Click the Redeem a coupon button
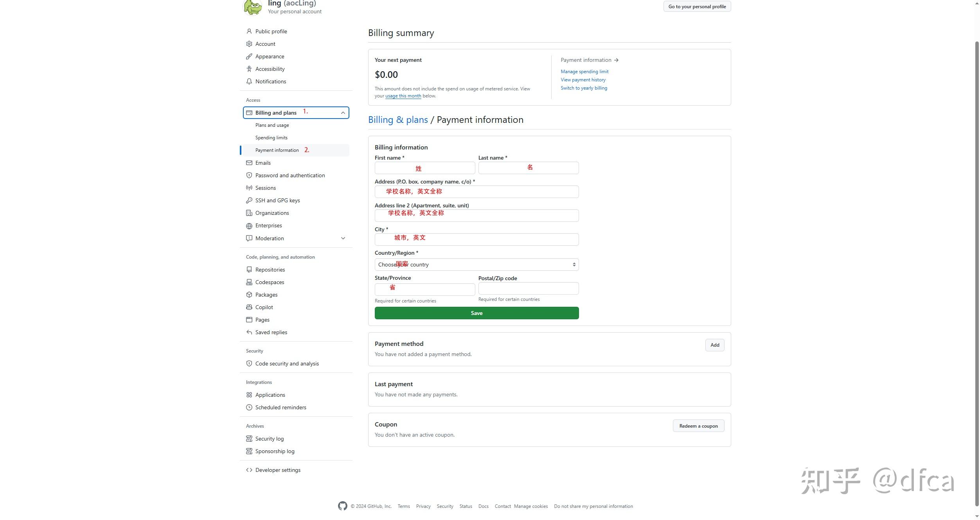This screenshot has height=520, width=980. pyautogui.click(x=698, y=426)
